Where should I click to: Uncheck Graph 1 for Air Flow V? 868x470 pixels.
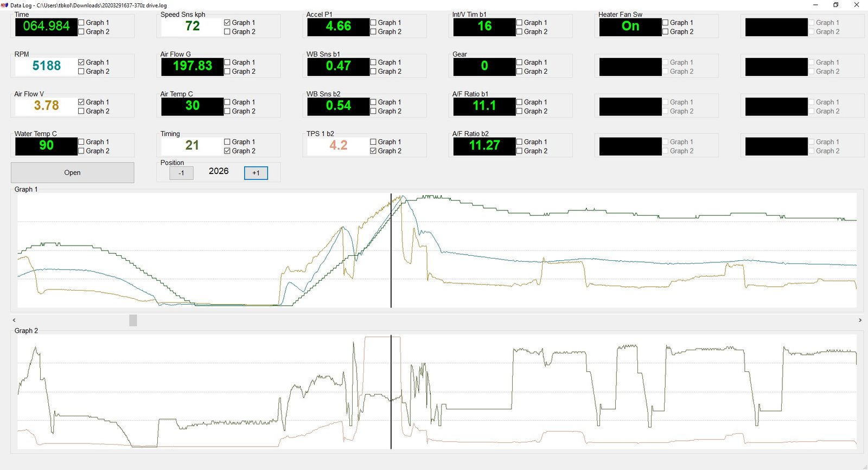click(x=81, y=102)
